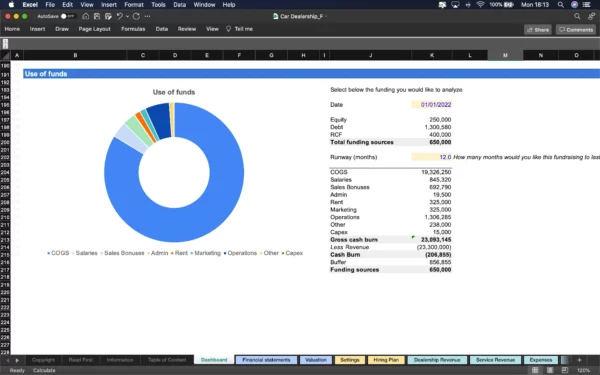Switch to the Table of Content sheet tab
The width and height of the screenshot is (600, 375).
[167, 360]
